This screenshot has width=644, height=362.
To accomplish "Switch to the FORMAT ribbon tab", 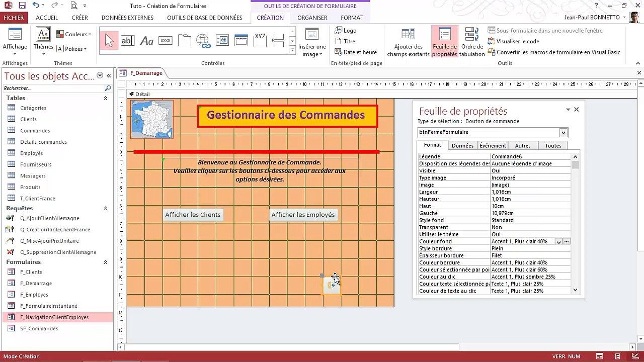I will coord(352,18).
